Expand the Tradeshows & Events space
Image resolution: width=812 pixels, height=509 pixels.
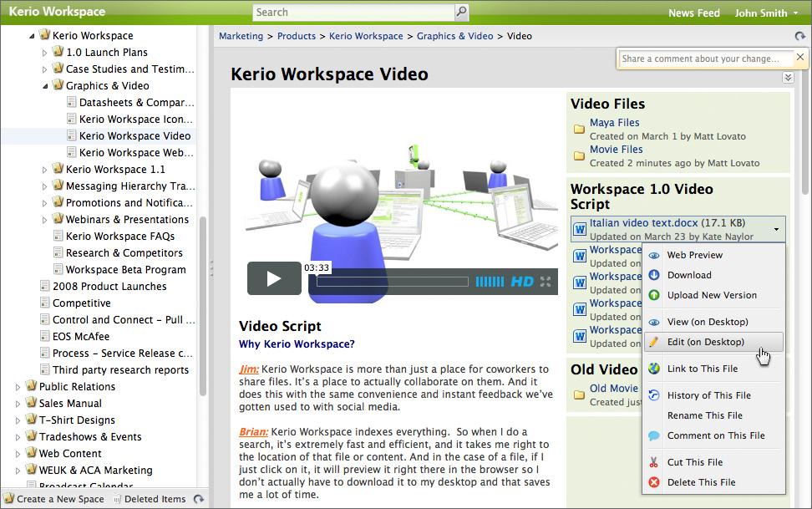coord(18,437)
